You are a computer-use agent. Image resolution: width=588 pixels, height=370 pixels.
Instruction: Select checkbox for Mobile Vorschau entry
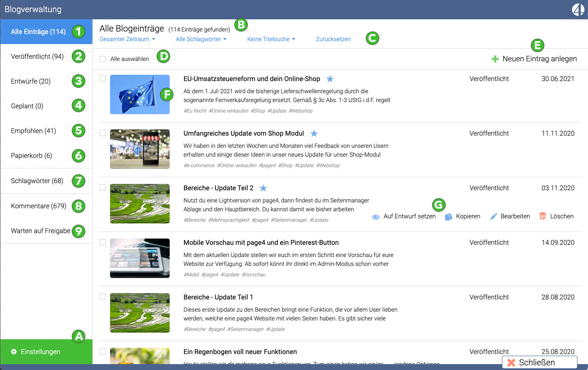102,242
